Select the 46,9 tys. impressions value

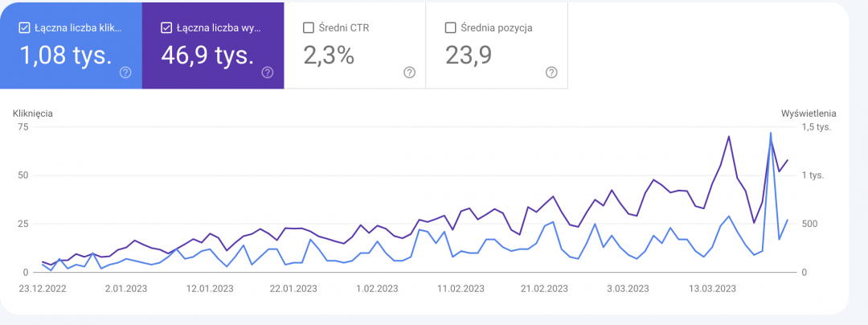click(208, 55)
